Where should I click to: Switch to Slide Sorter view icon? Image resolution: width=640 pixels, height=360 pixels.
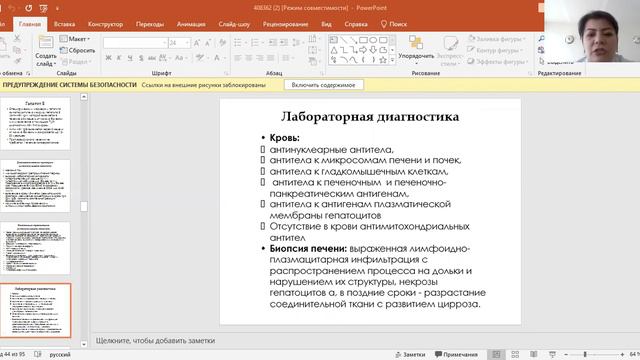515,354
